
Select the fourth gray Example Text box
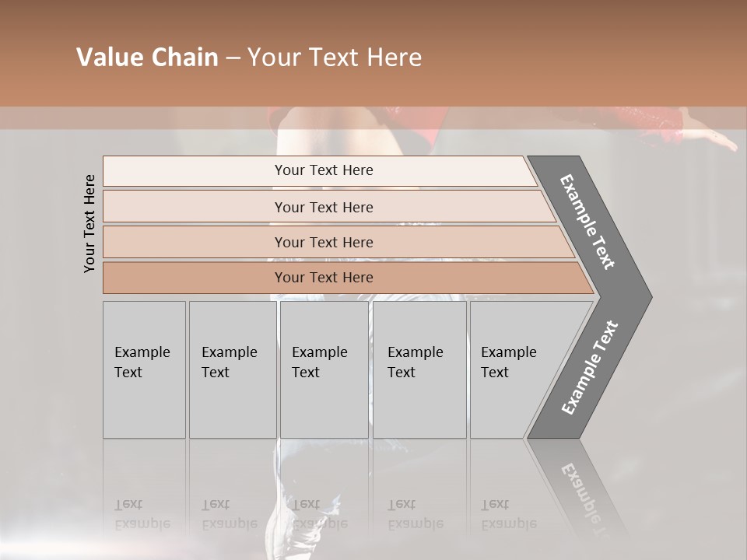419,369
